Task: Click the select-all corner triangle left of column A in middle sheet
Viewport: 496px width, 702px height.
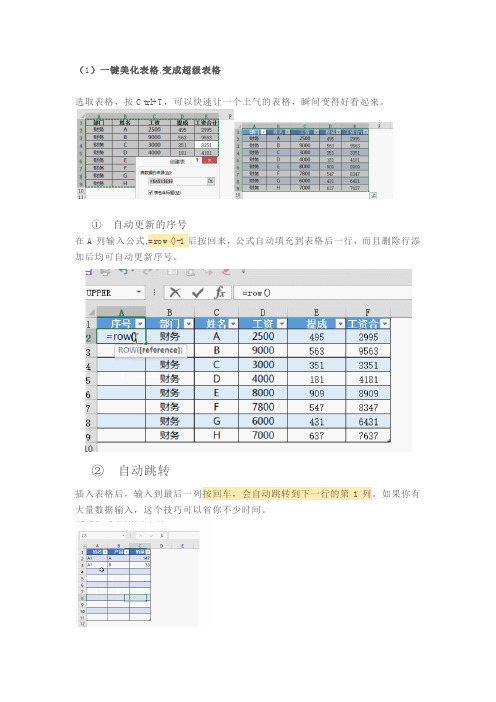Action: pyautogui.click(x=92, y=312)
